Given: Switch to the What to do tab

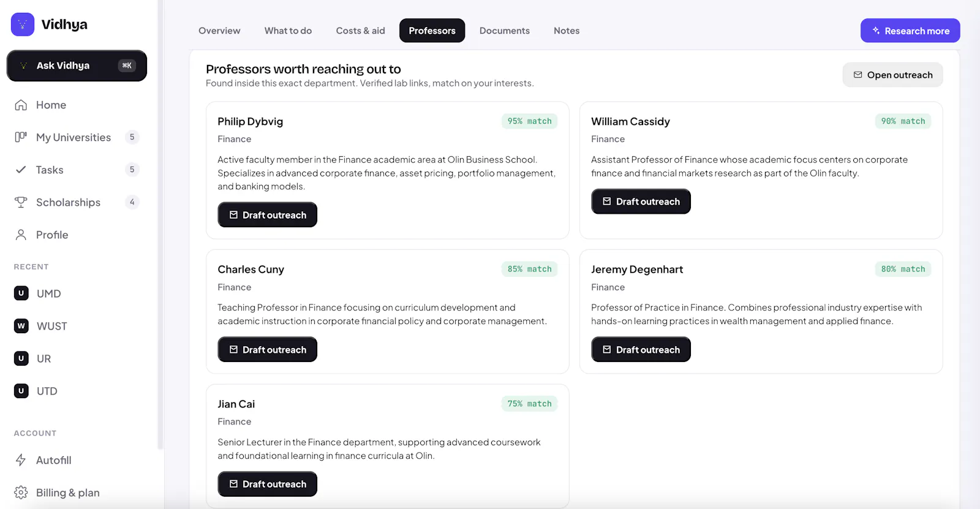Looking at the screenshot, I should 288,31.
